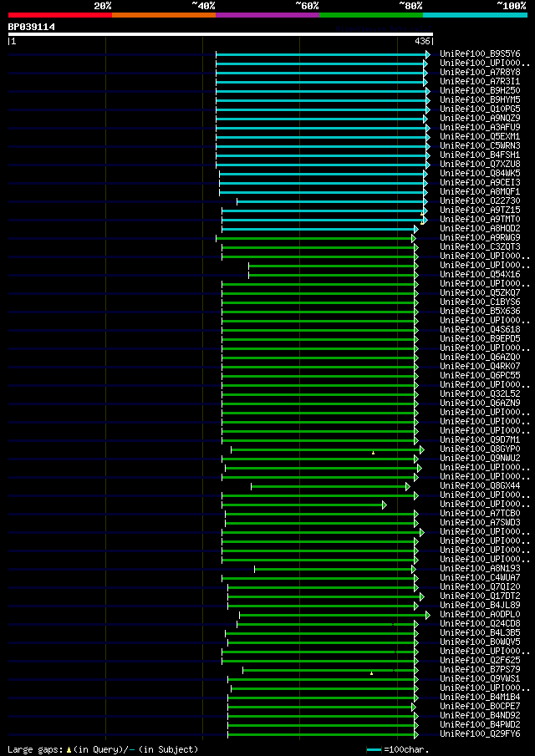Click the green alignment bar for Q6AZN9
The image size is (535, 756).
[x=318, y=403]
